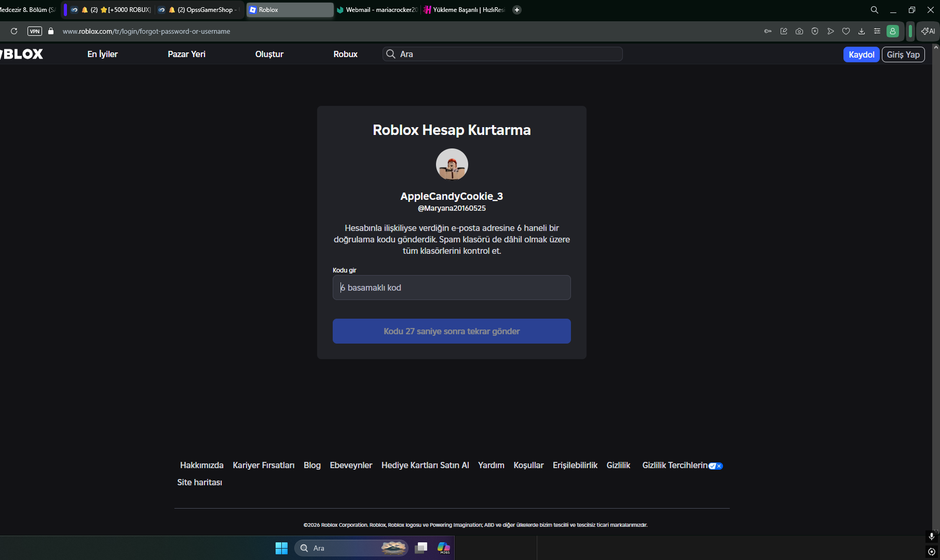The width and height of the screenshot is (940, 560).
Task: Open the easy setup sliders icon
Action: point(877,31)
